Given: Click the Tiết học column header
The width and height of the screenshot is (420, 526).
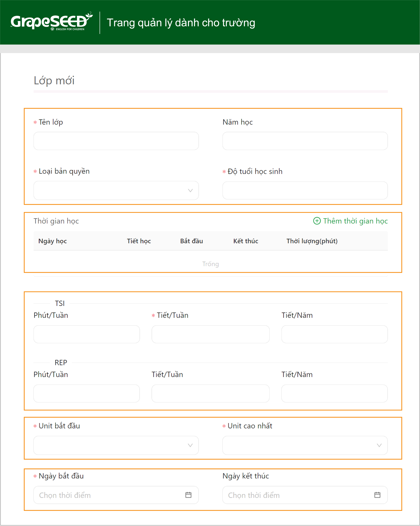Looking at the screenshot, I should click(139, 241).
